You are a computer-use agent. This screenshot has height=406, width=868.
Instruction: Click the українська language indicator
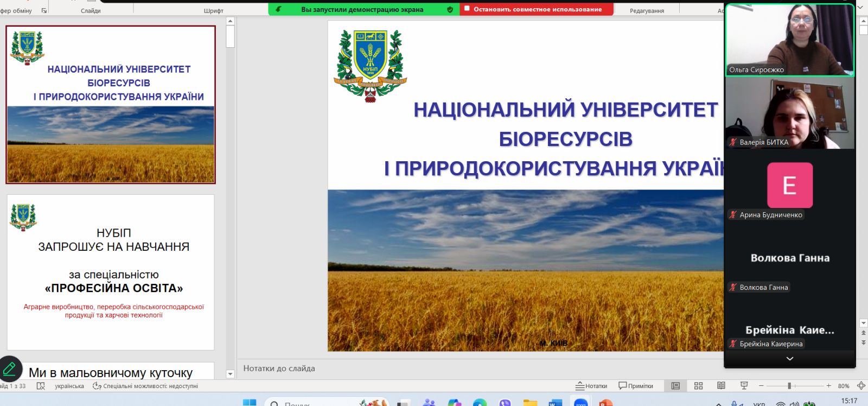pyautogui.click(x=69, y=386)
